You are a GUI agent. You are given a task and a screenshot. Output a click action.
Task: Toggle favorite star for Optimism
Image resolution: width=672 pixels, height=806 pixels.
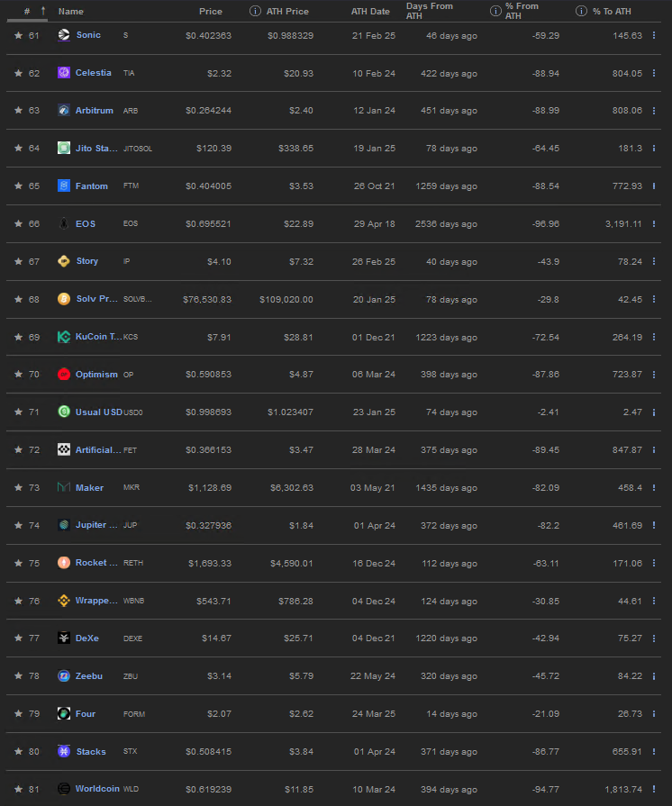coord(19,375)
